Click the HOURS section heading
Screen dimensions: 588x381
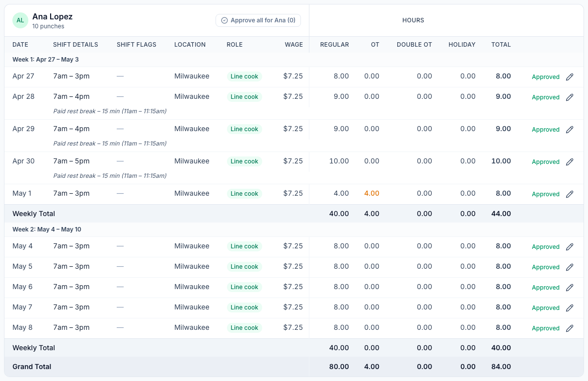coord(413,20)
